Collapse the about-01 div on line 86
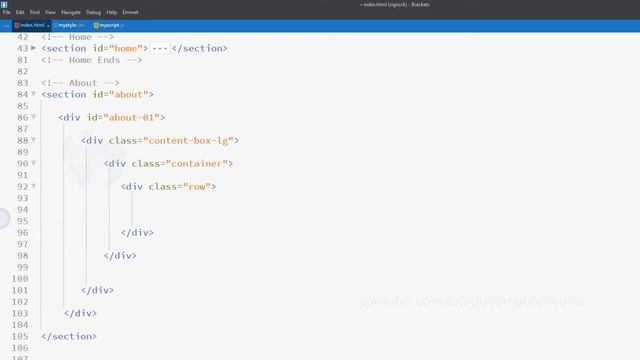 point(33,117)
